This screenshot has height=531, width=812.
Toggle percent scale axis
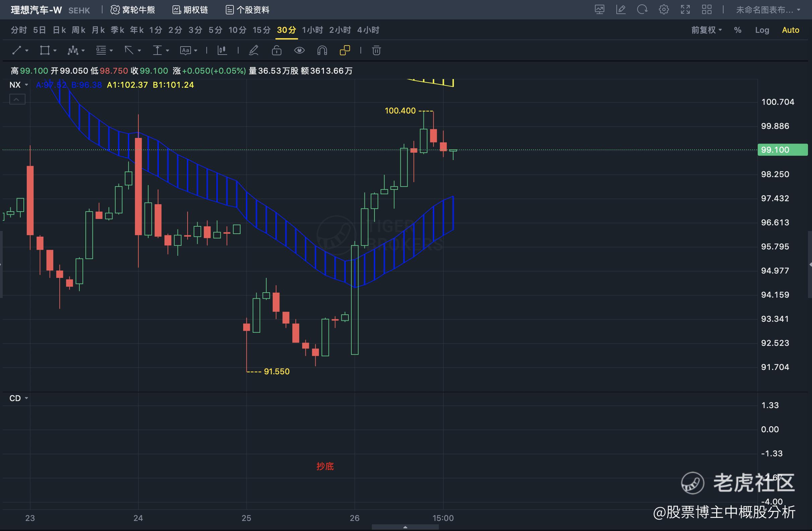pos(738,30)
